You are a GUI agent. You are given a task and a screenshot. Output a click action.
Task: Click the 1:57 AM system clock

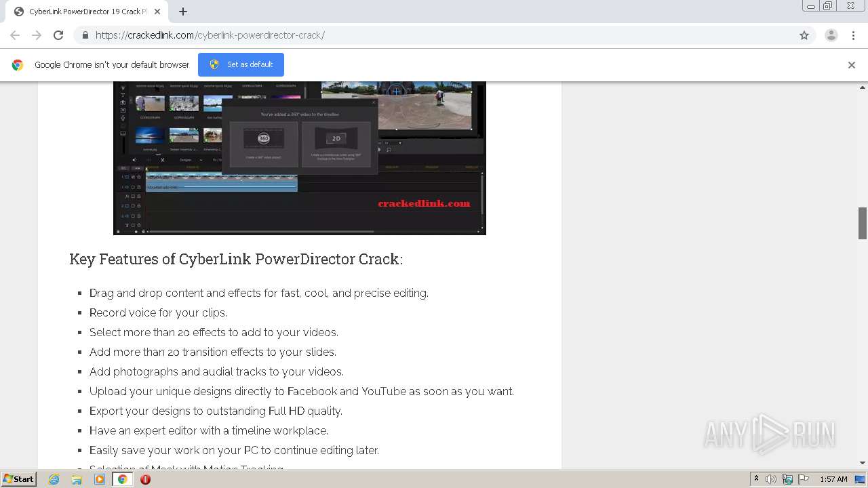click(x=833, y=479)
